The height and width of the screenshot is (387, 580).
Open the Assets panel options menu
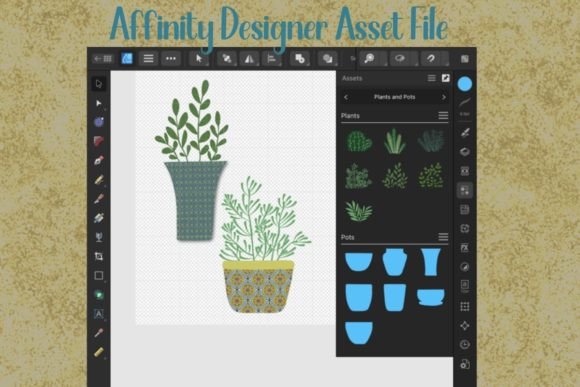(432, 78)
